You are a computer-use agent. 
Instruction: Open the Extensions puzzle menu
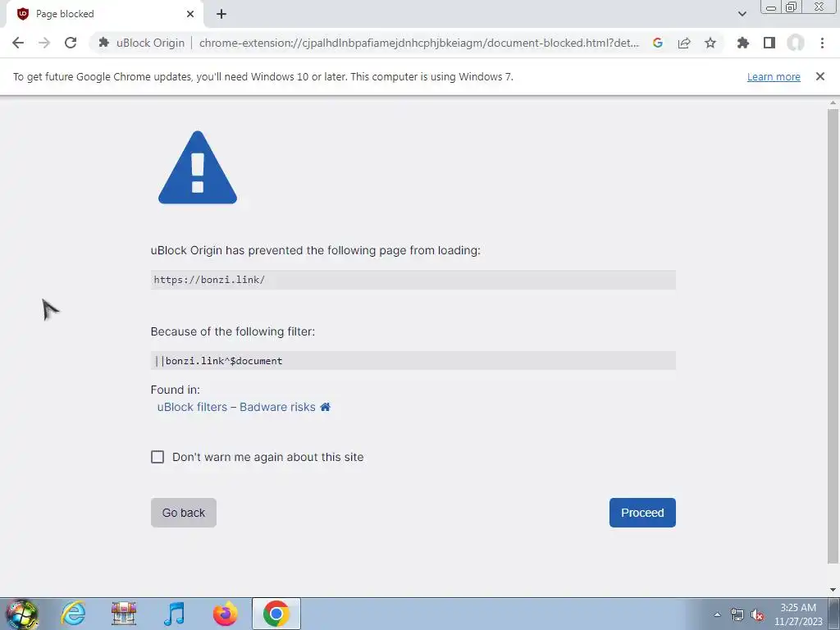(x=742, y=43)
